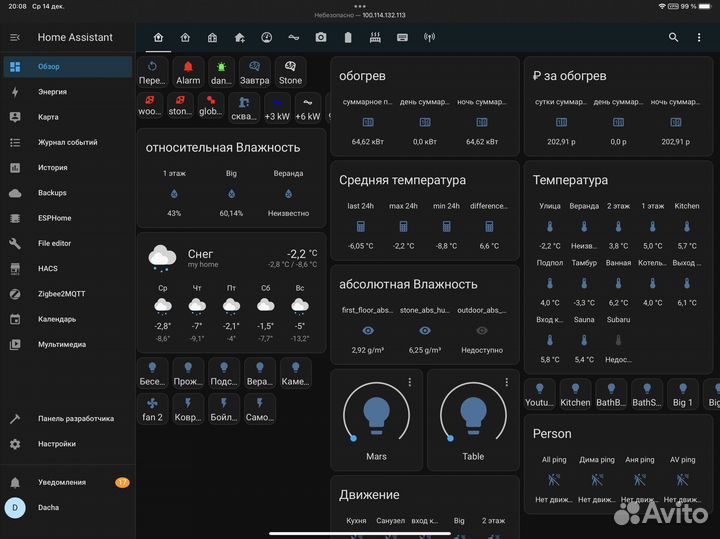Open the gauge view tab
The height and width of the screenshot is (539, 720).
pos(266,37)
